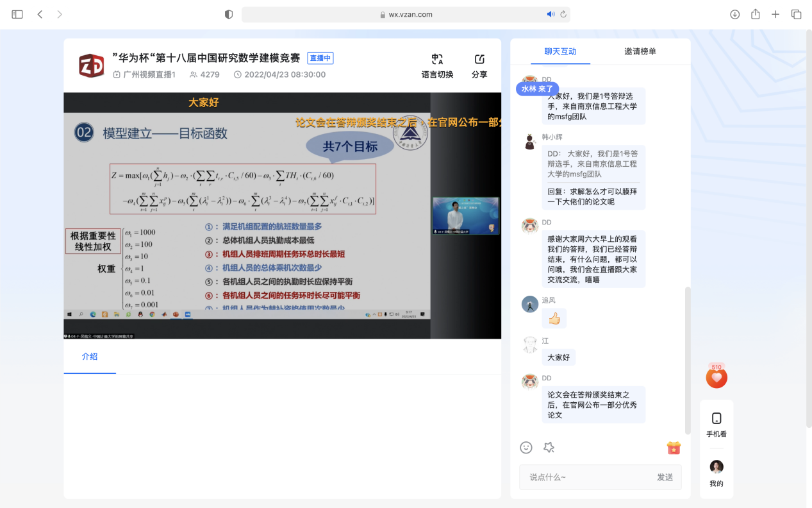Mute the tab audio speaker icon
This screenshot has width=812, height=508.
point(550,14)
